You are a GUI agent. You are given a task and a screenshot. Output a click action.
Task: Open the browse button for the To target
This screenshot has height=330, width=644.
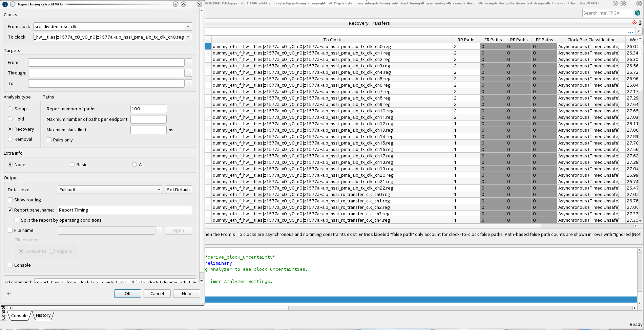point(188,84)
